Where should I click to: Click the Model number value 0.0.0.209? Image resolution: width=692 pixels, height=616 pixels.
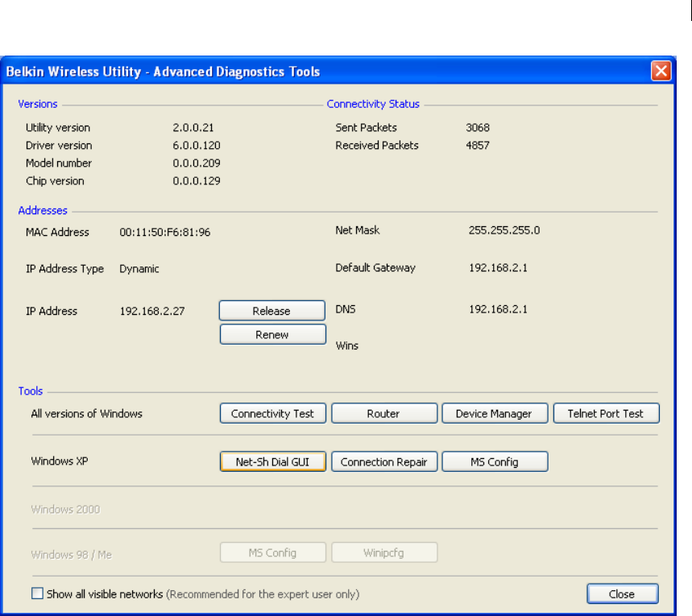(x=197, y=163)
